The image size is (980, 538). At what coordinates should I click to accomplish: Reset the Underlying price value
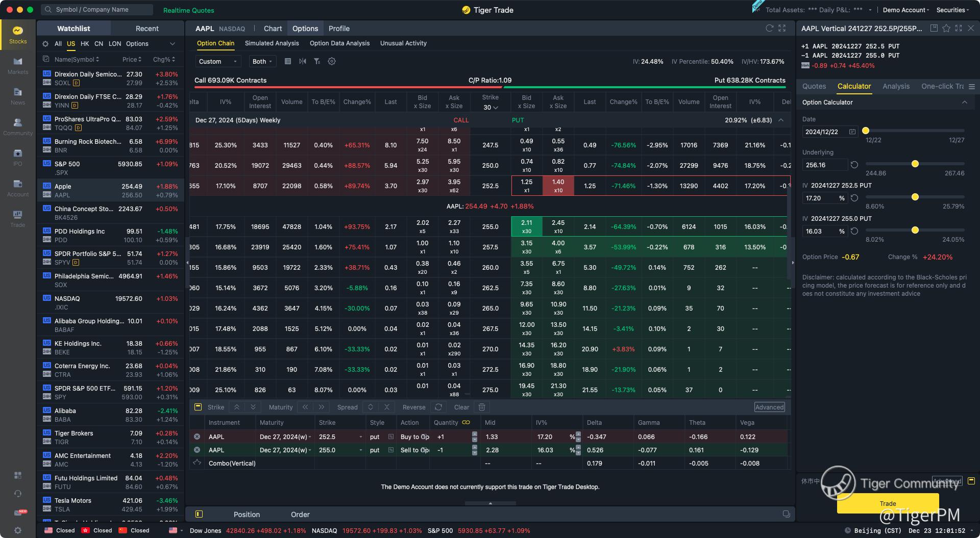(854, 165)
